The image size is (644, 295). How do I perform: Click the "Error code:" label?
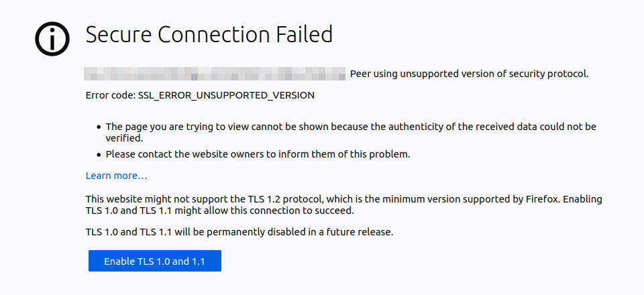pos(110,95)
